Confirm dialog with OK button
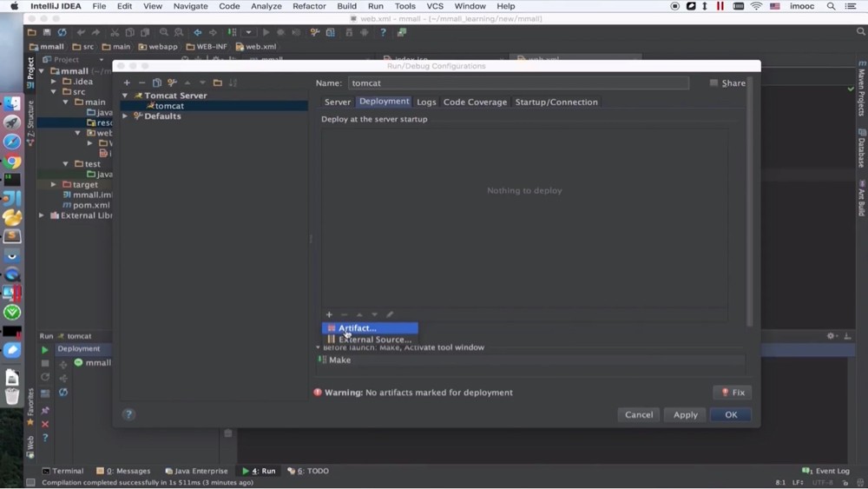868x489 pixels. pyautogui.click(x=731, y=414)
